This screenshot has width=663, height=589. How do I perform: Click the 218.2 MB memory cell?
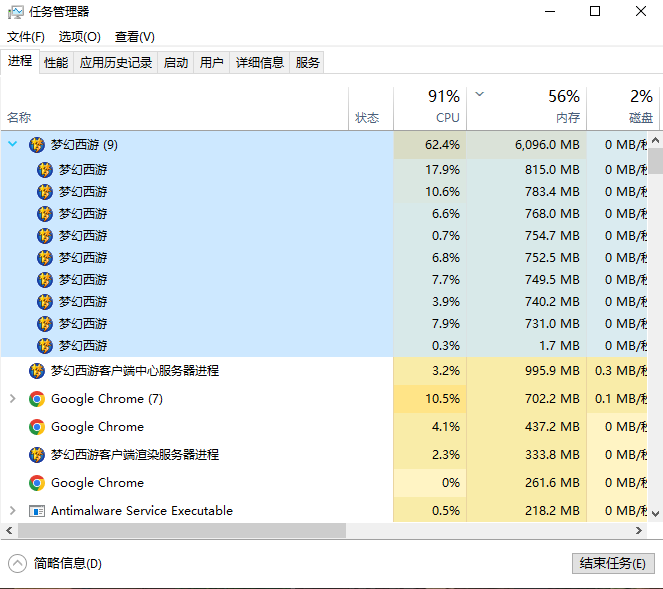point(526,511)
